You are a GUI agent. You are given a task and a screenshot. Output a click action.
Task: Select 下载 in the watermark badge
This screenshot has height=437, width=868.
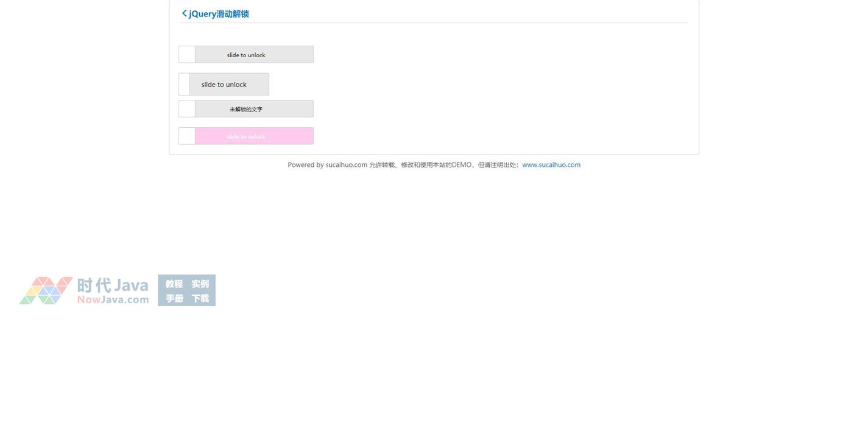click(x=200, y=298)
